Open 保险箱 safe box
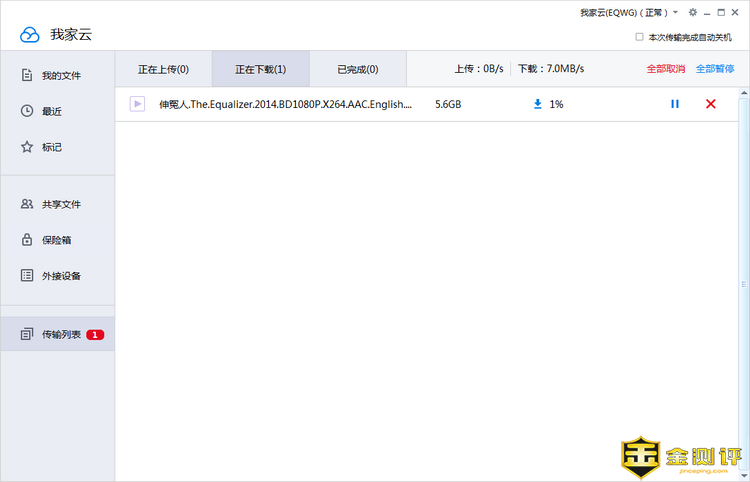This screenshot has width=750, height=482. (x=56, y=240)
